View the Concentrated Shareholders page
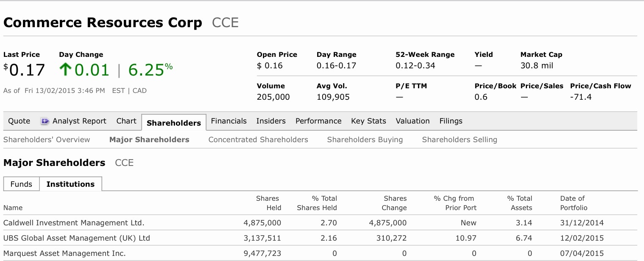644x261 pixels. pos(258,139)
